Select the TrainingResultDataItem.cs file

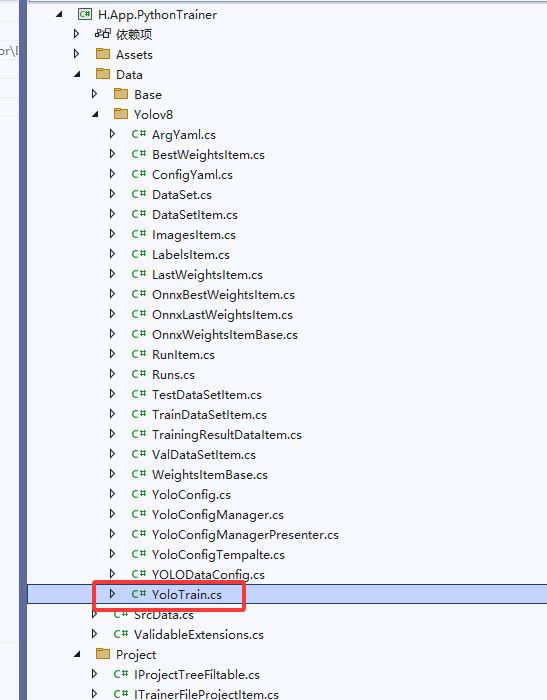tap(227, 434)
